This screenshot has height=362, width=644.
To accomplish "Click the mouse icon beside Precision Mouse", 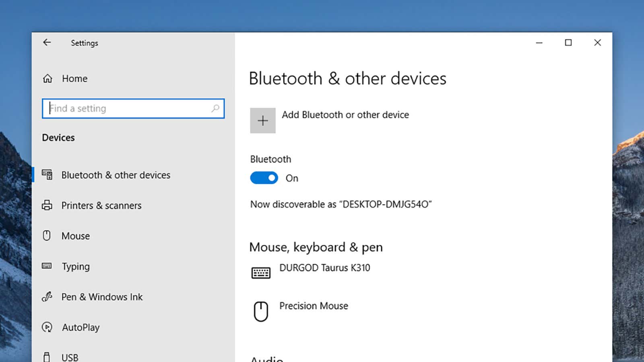I will [261, 311].
